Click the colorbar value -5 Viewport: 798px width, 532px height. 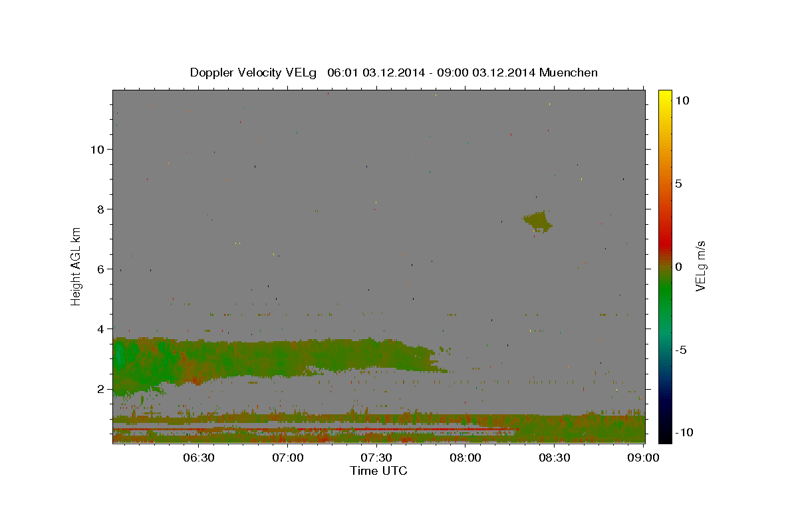tap(681, 350)
